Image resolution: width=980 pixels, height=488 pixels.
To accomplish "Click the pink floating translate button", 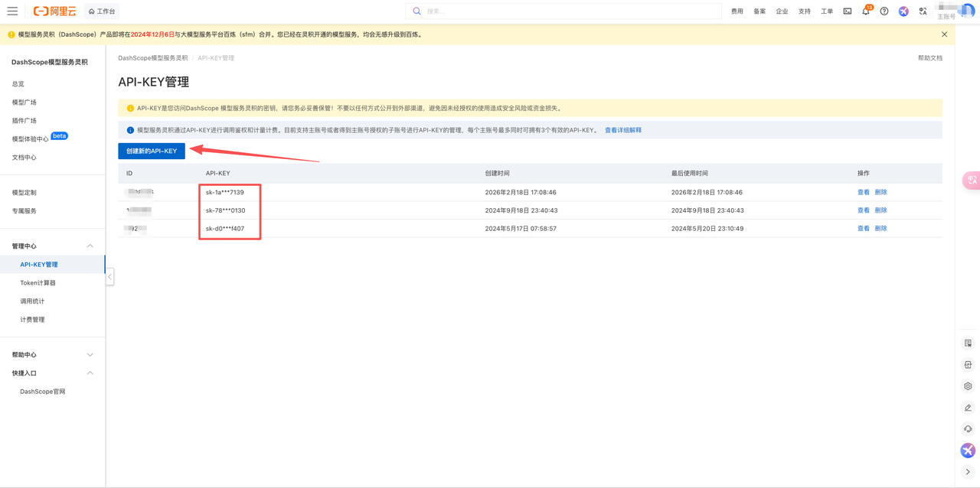I will (x=972, y=180).
